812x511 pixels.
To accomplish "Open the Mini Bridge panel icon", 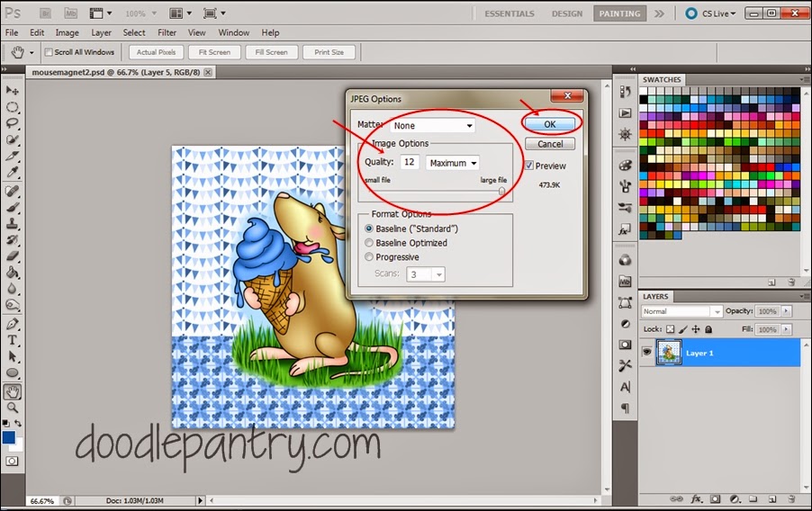I will pyautogui.click(x=625, y=282).
